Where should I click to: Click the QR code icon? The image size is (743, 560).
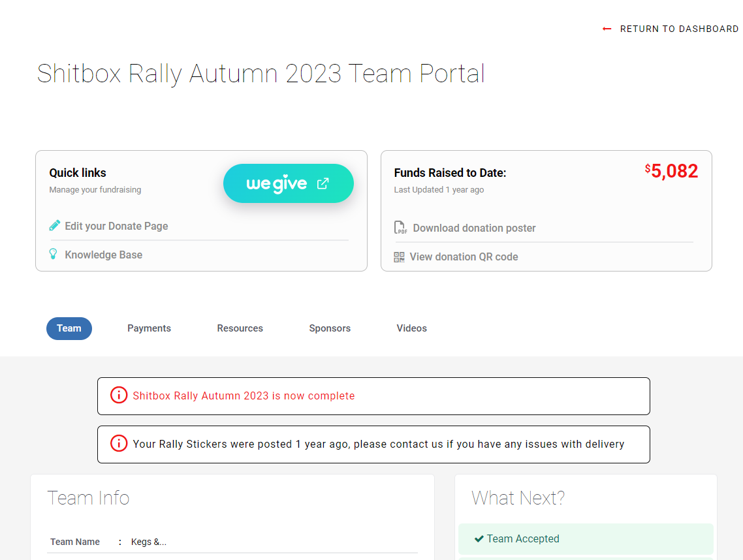tap(399, 257)
